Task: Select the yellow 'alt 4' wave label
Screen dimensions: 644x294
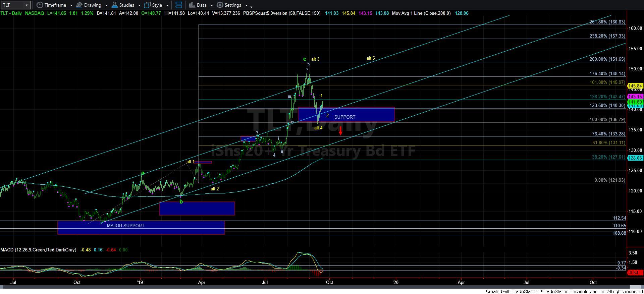Action: (318, 128)
